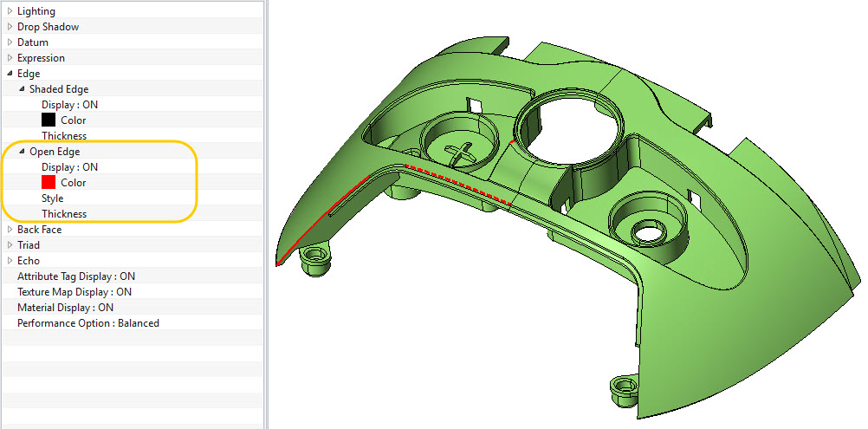This screenshot has width=868, height=429.
Task: Collapse the Open Edge group
Action: pos(23,151)
